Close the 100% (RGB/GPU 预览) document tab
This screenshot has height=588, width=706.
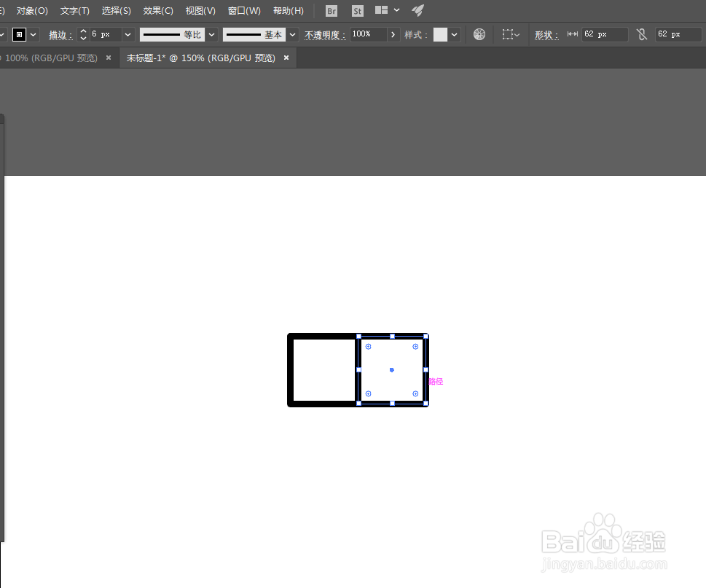(109, 58)
